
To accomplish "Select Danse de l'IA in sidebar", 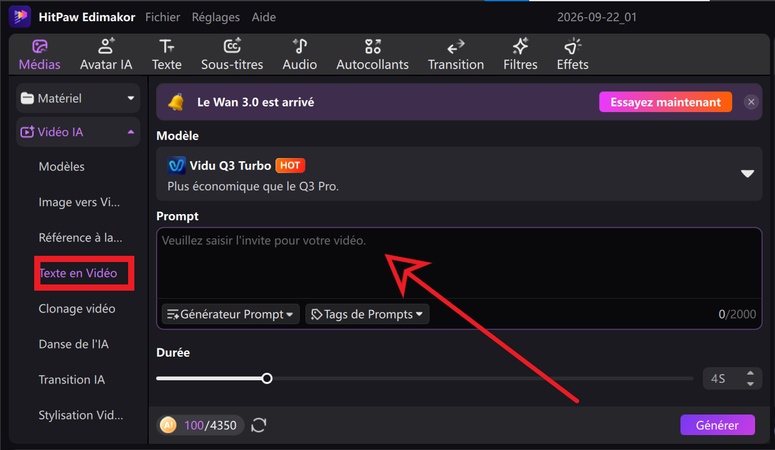I will (x=74, y=344).
